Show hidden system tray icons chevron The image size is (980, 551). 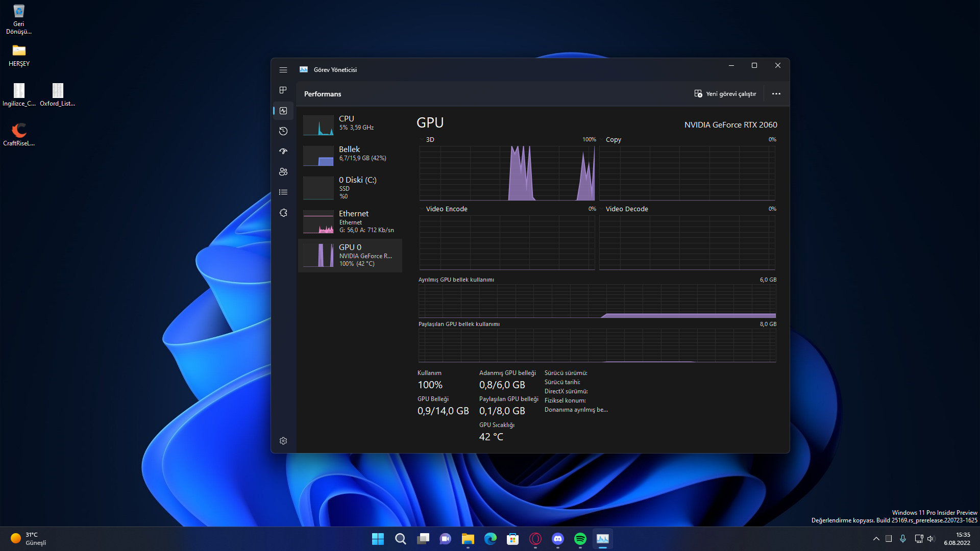[x=876, y=539]
